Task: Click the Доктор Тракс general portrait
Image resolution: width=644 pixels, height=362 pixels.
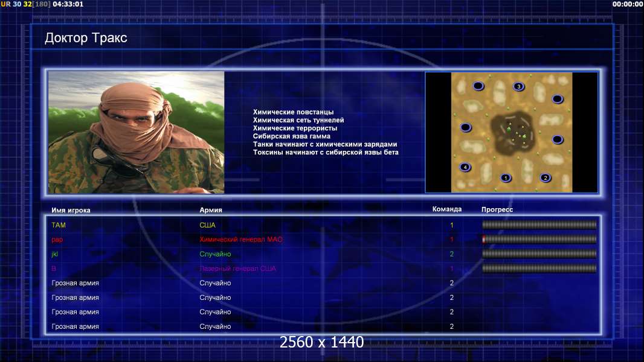Action: click(x=137, y=132)
